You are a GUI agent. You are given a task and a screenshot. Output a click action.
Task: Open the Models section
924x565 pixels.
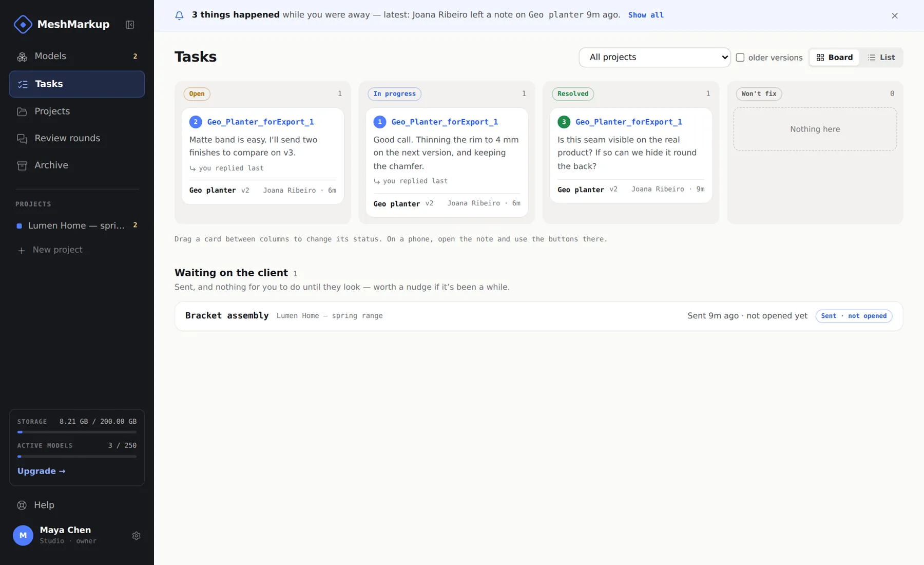[77, 56]
